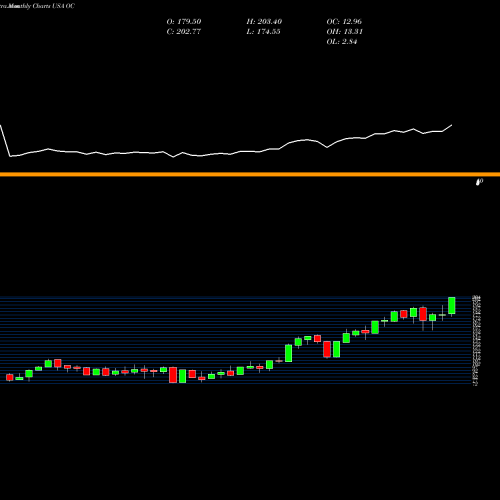Select the high value 'H: 203.40'

point(264,22)
